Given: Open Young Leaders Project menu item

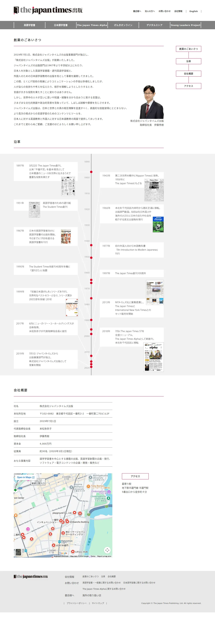Looking at the screenshot, I should pyautogui.click(x=186, y=25).
